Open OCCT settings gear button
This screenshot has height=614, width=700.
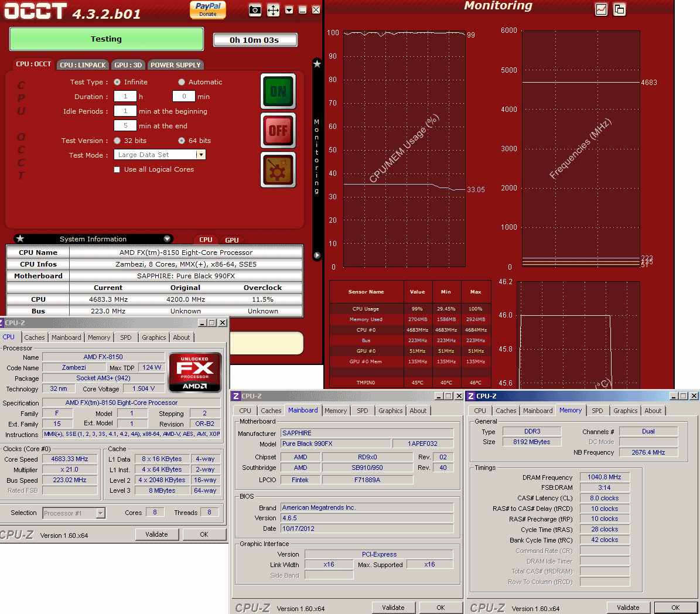tap(278, 170)
